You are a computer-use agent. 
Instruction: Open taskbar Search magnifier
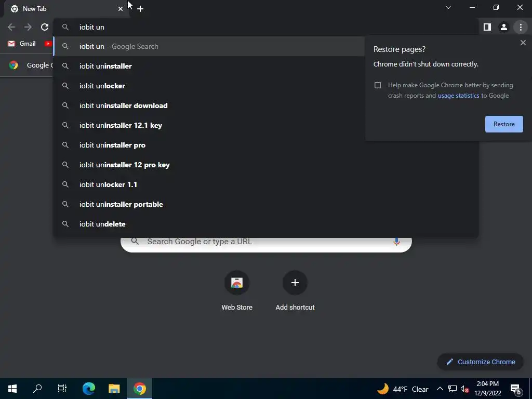(37, 389)
